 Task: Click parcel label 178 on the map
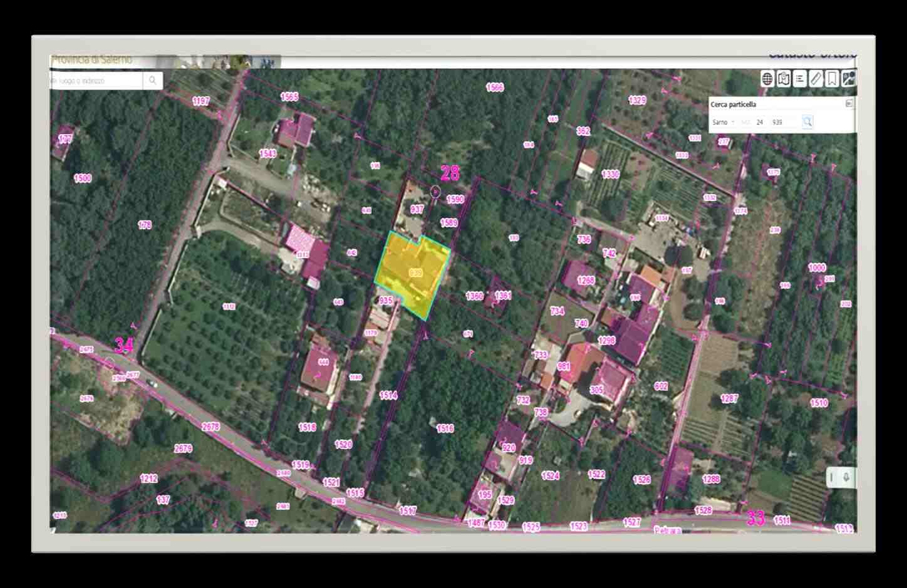pyautogui.click(x=145, y=225)
